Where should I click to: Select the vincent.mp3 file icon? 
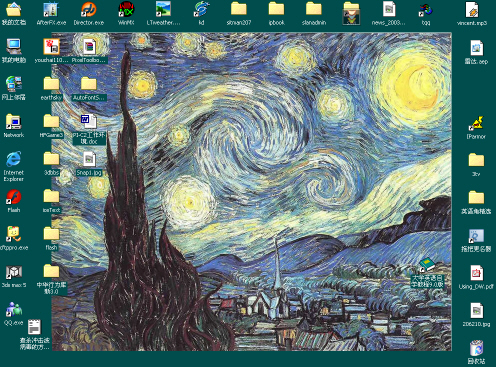click(x=472, y=10)
